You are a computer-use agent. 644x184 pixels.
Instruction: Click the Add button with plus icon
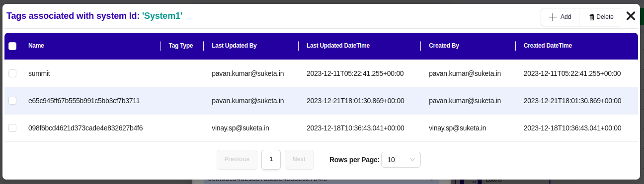(560, 17)
